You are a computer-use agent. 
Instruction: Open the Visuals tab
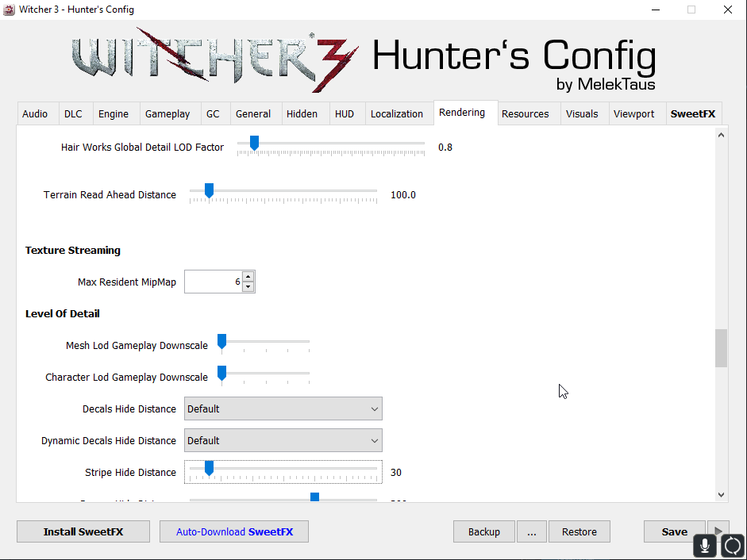click(582, 113)
